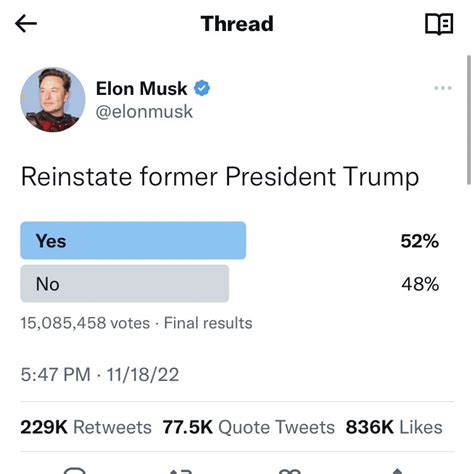Open Elon Musk's profile picture
The height and width of the screenshot is (474, 474).
(53, 99)
